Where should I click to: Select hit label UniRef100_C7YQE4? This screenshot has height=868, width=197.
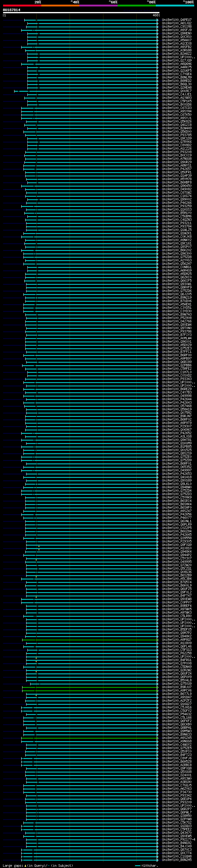[x=176, y=74]
